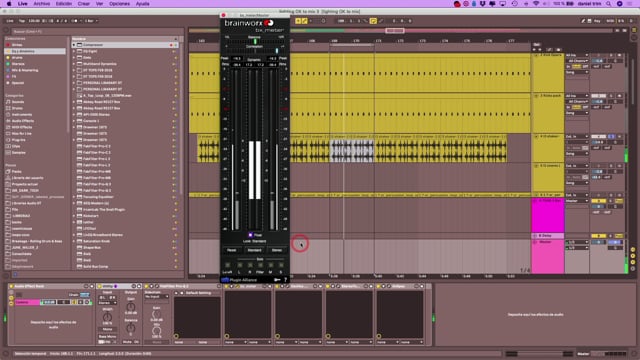Select the A_Top_Loop wav file in browser
The image size is (640, 360).
107,96
